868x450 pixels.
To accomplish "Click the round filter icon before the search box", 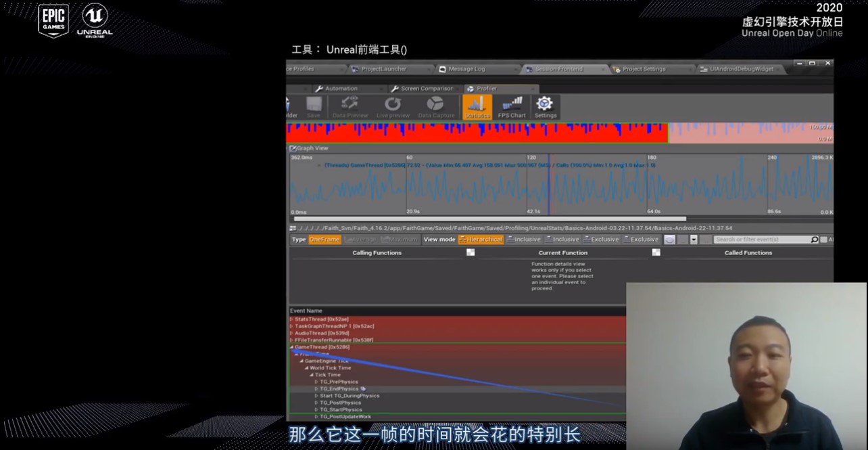I will click(x=669, y=240).
